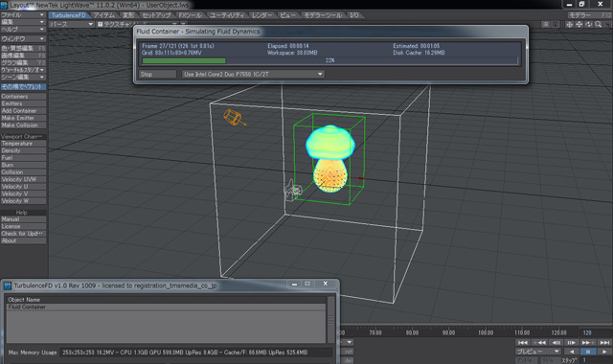
Task: Stop the fluid simulation
Action: point(157,74)
